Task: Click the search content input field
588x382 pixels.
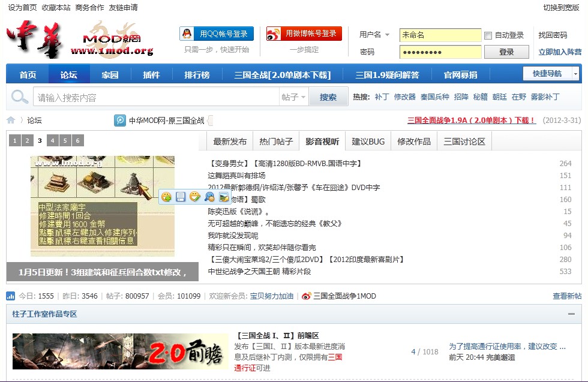Action: (156, 97)
